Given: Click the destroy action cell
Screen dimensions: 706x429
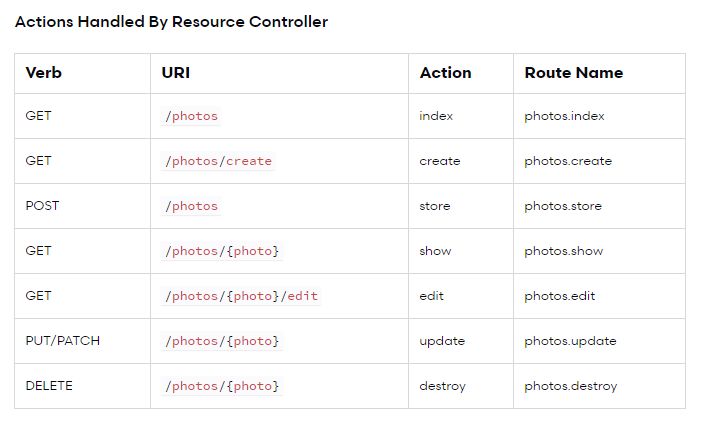Looking at the screenshot, I should [x=442, y=386].
